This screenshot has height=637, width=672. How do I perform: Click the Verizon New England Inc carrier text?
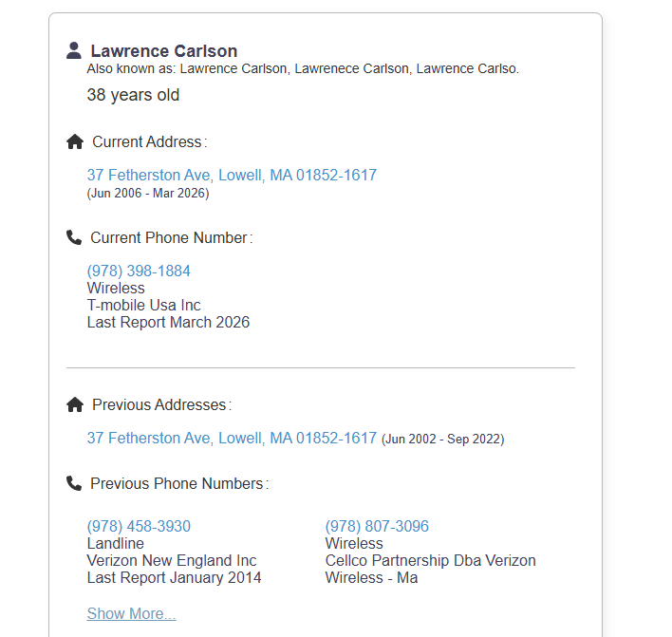click(x=172, y=560)
